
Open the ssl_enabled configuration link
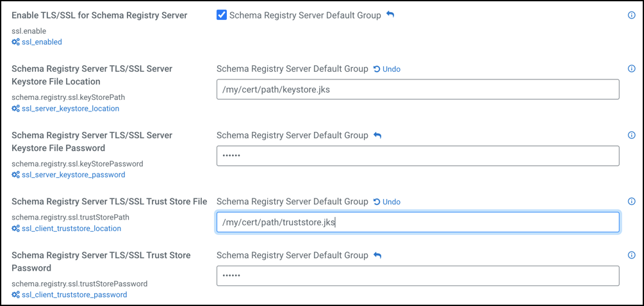(x=41, y=42)
